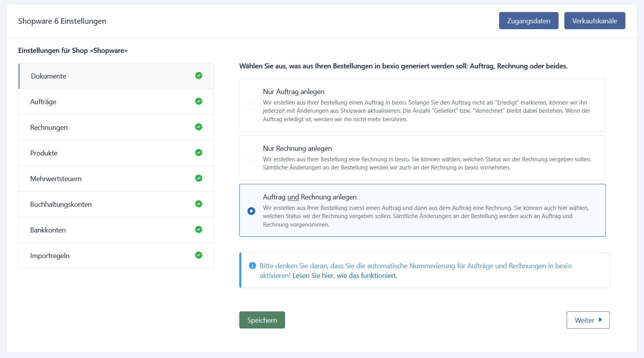
Task: Click the checkmark icon next to Bankkonten
Action: pyautogui.click(x=198, y=229)
